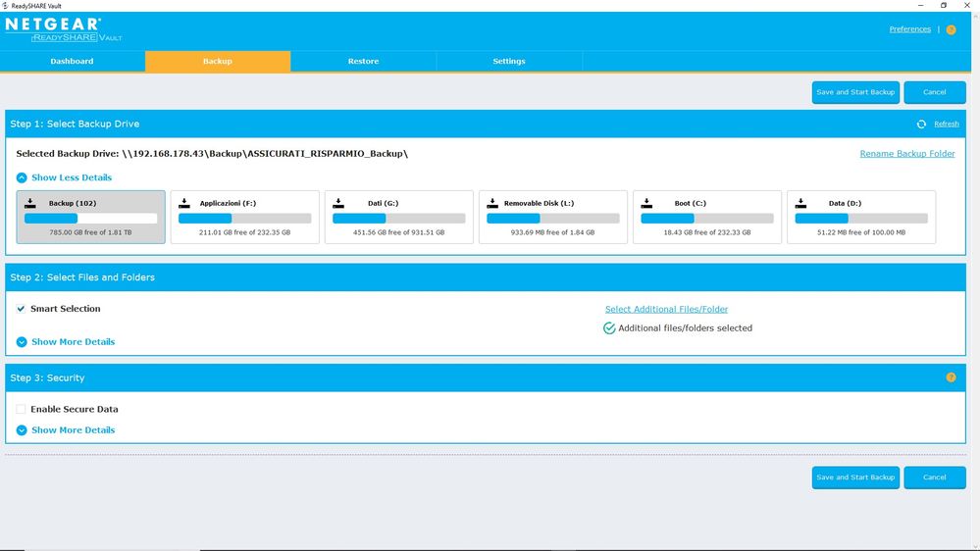Click the bottom Cancel button

(x=934, y=477)
